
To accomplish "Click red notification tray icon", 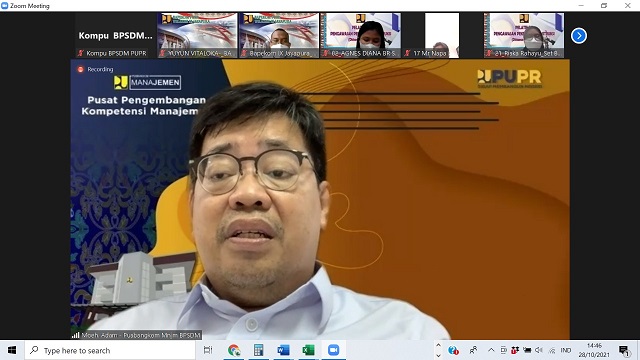I will tap(515, 350).
